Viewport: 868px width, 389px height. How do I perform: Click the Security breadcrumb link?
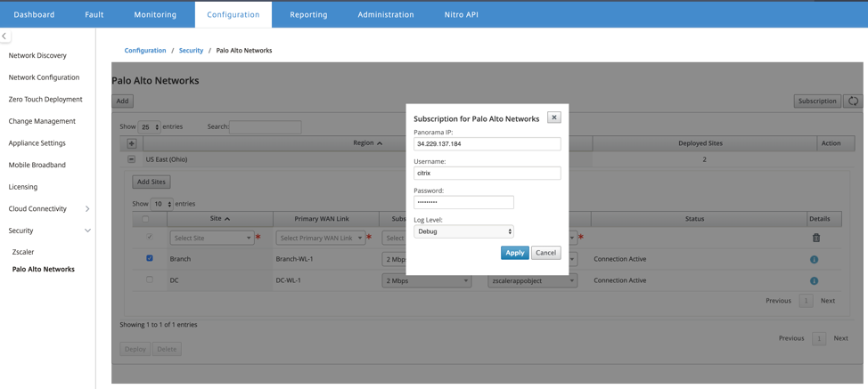tap(191, 50)
